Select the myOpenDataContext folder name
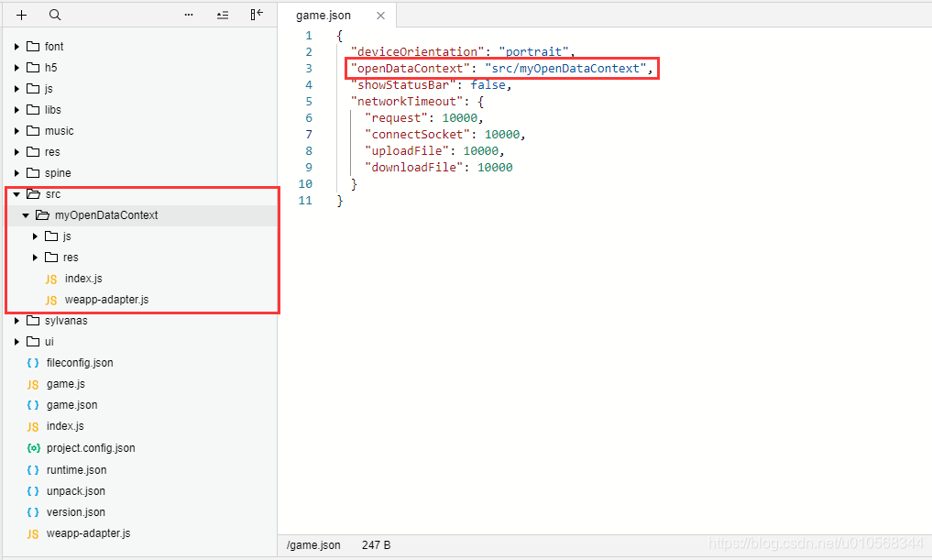This screenshot has height=560, width=932. [106, 215]
